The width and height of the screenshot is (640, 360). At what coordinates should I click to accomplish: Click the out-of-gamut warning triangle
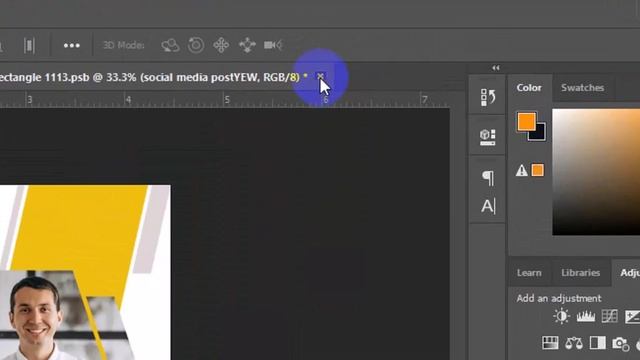coord(521,170)
